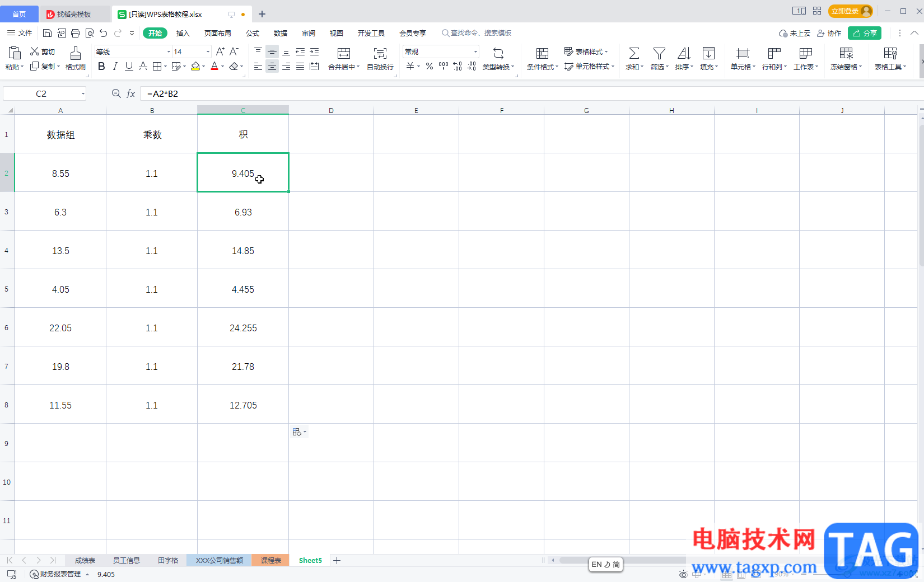Open Print Preview icon
924x582 pixels.
point(90,33)
